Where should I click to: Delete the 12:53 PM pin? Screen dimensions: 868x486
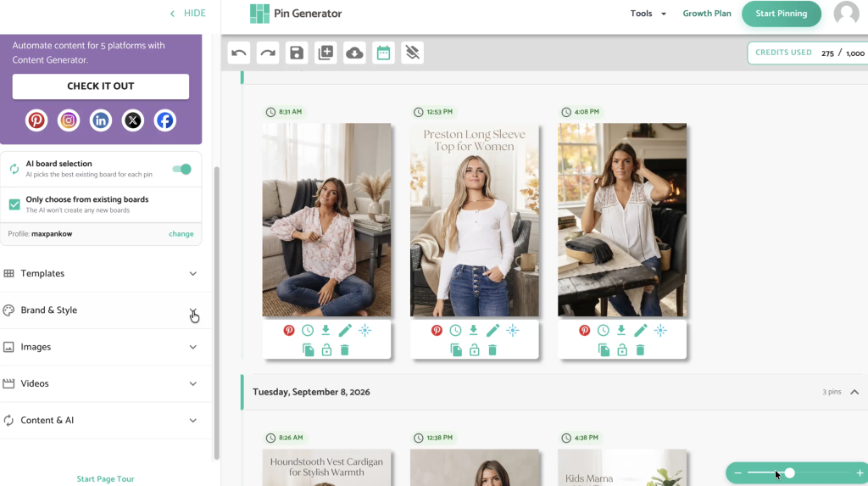coord(492,349)
